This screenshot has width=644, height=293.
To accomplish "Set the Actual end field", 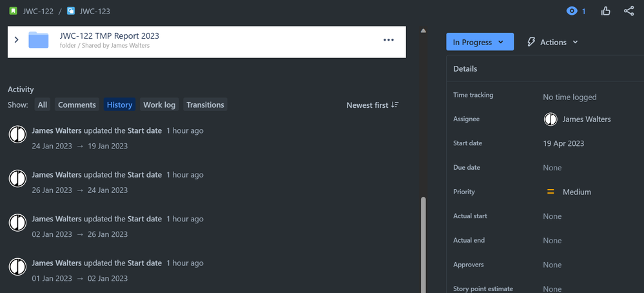I will click(552, 240).
